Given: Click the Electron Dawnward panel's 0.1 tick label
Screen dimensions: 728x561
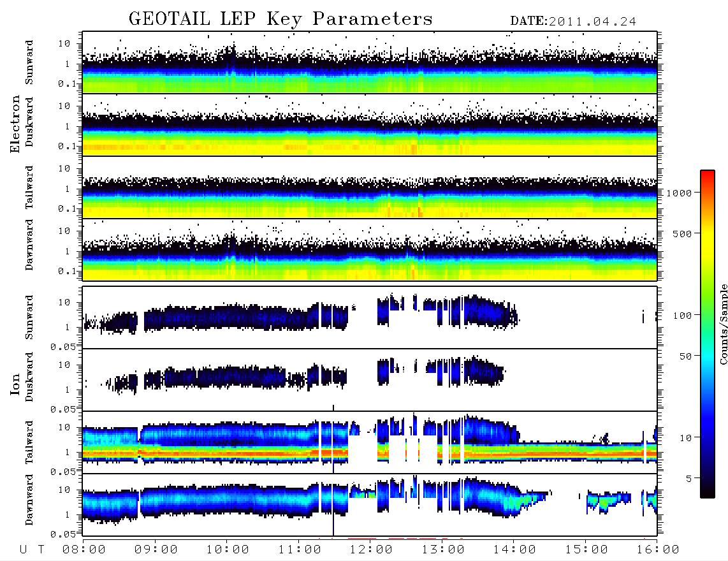Looking at the screenshot, I should pyautogui.click(x=68, y=271).
